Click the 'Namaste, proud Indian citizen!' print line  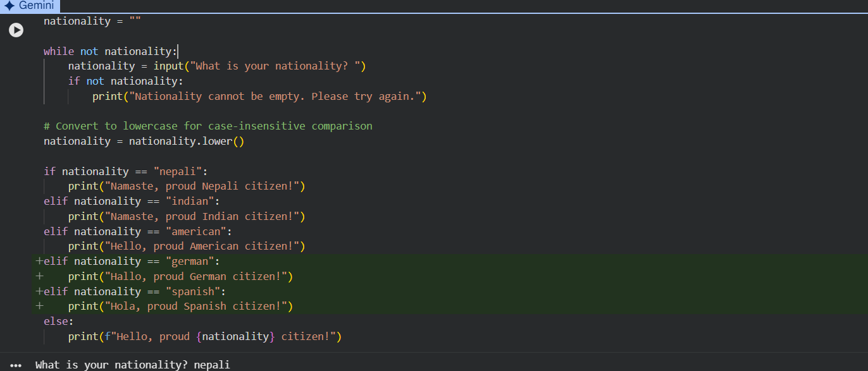(x=187, y=216)
